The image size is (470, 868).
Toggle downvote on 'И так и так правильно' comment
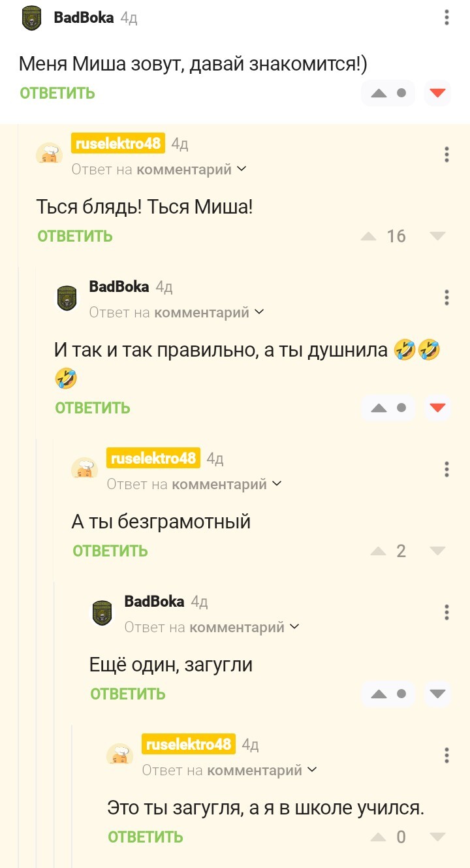(x=437, y=408)
